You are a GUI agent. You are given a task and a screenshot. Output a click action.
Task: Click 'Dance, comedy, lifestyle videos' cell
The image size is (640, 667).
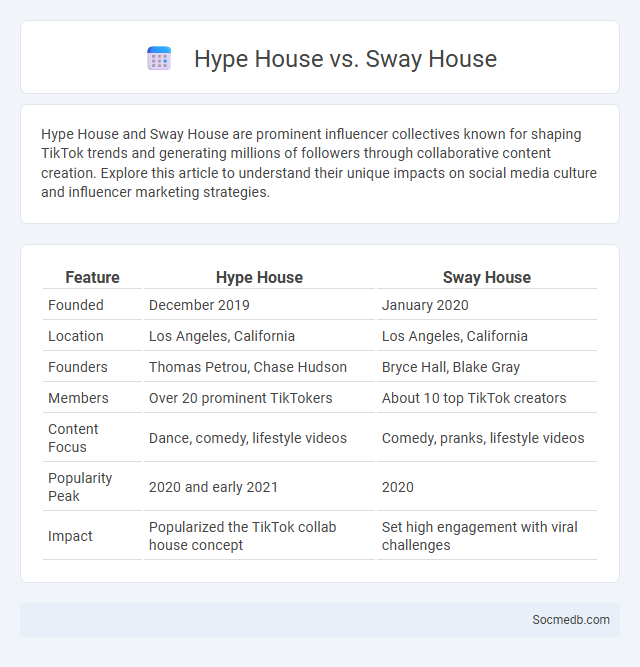click(248, 438)
